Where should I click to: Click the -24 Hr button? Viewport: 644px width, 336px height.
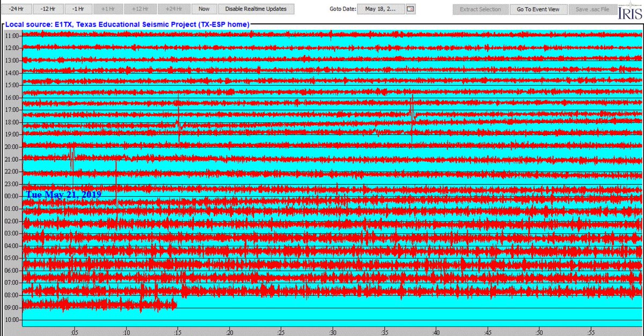pos(17,9)
